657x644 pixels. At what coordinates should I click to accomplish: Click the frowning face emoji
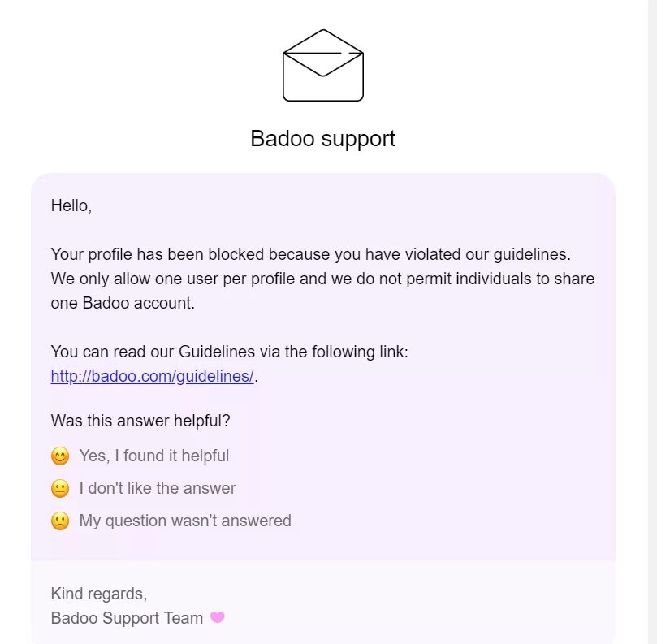point(60,521)
